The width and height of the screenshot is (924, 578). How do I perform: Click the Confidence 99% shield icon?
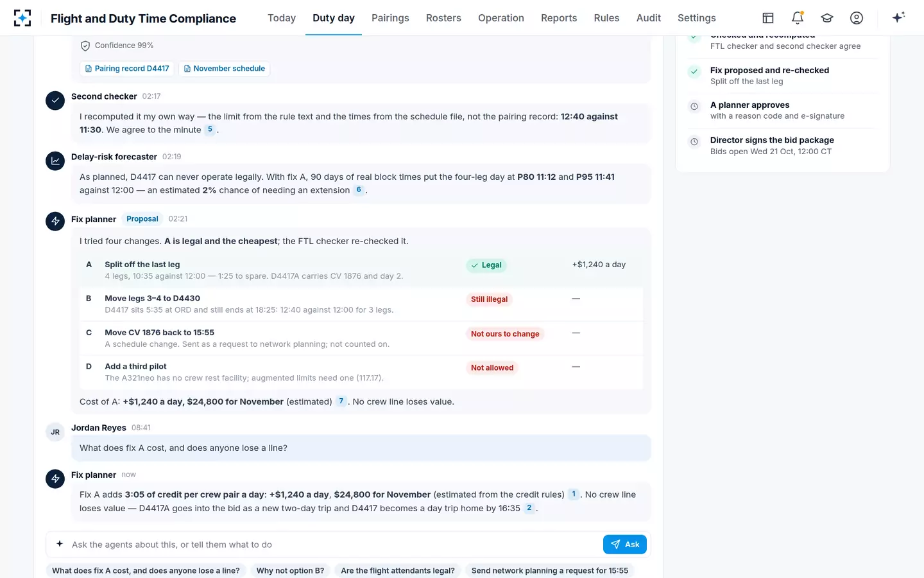(x=85, y=46)
